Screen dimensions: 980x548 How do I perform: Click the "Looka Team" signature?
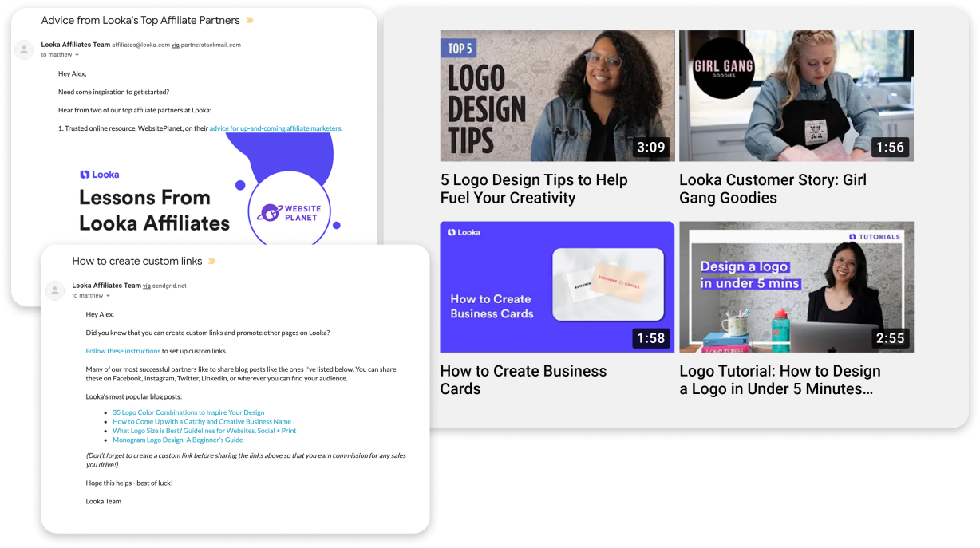tap(104, 501)
